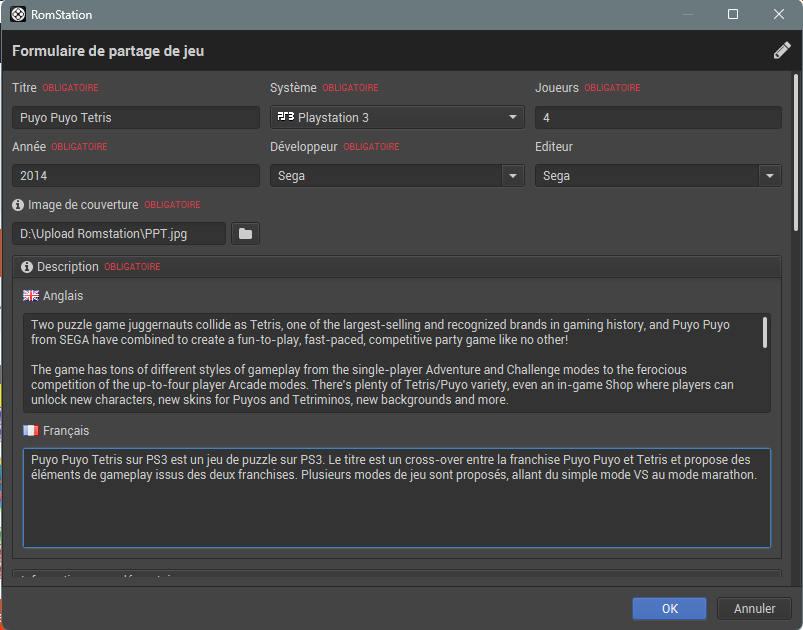Click the English description scrollbar
This screenshot has width=803, height=630.
click(x=765, y=333)
